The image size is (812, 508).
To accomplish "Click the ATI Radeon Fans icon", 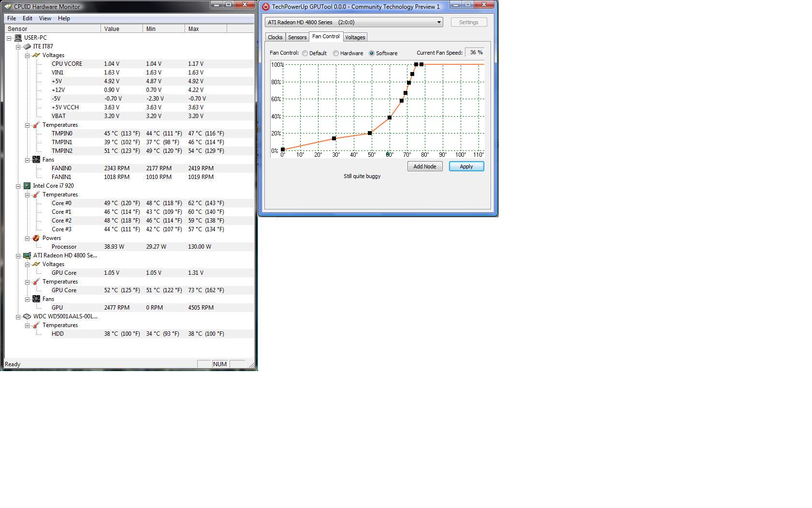I will click(36, 299).
